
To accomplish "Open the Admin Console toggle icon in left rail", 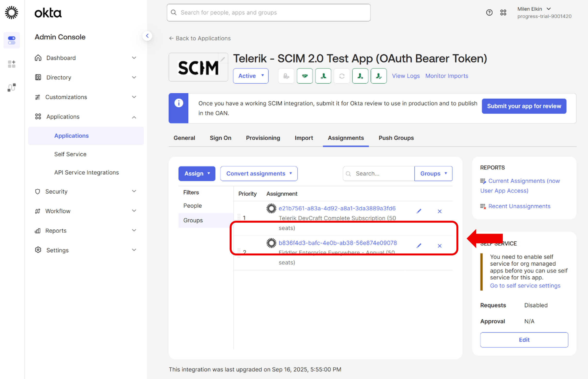I will tap(12, 40).
